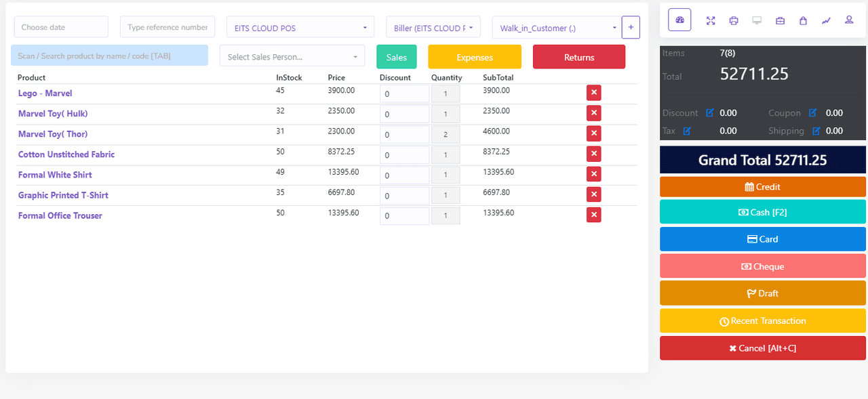Remove Formal White Shirt from the list

click(593, 174)
